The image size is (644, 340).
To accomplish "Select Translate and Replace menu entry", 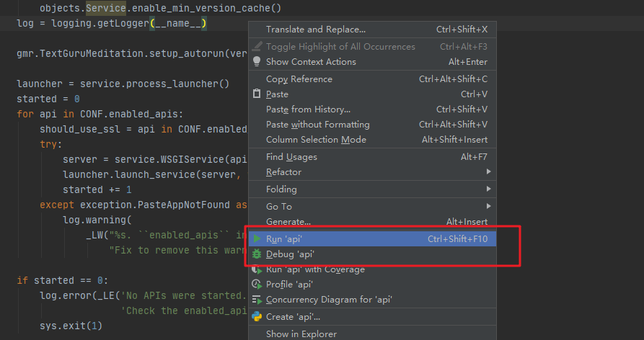I will coord(315,30).
